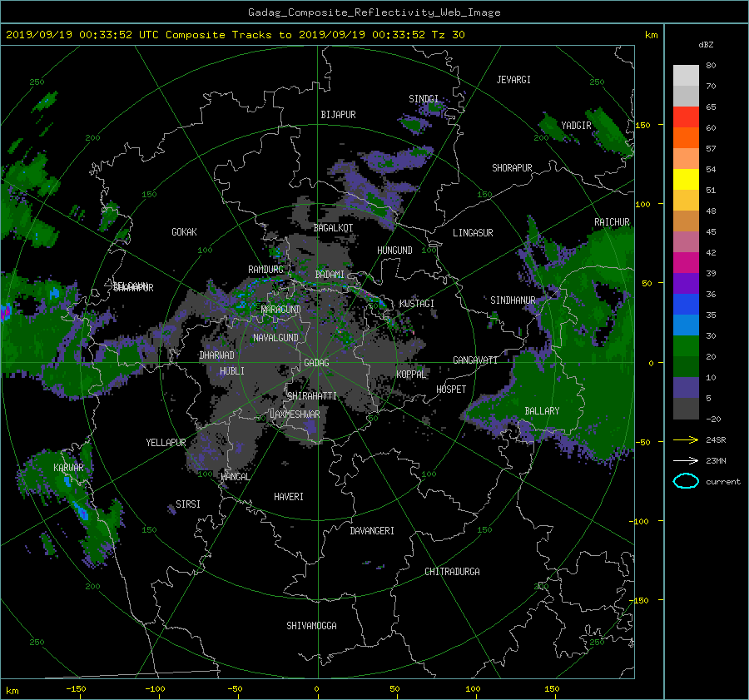Click the RAMDURG city label
Viewport: 749px width, 700px height.
click(265, 270)
